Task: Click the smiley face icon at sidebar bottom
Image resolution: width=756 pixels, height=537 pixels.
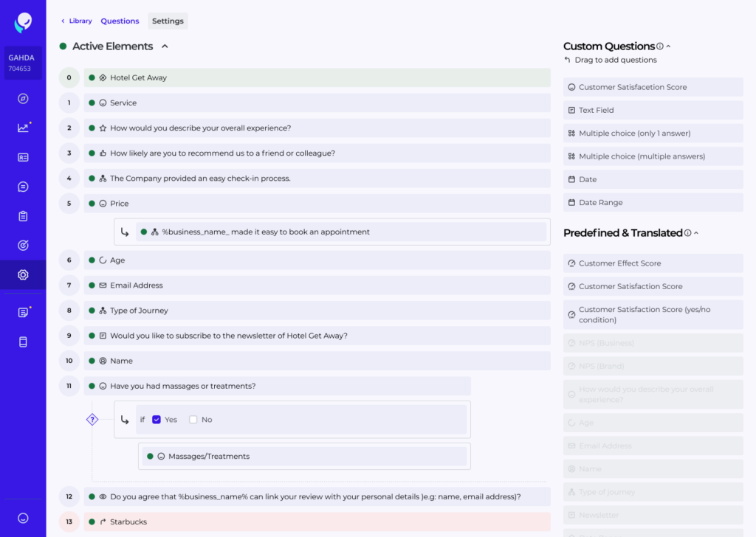Action: click(x=23, y=519)
